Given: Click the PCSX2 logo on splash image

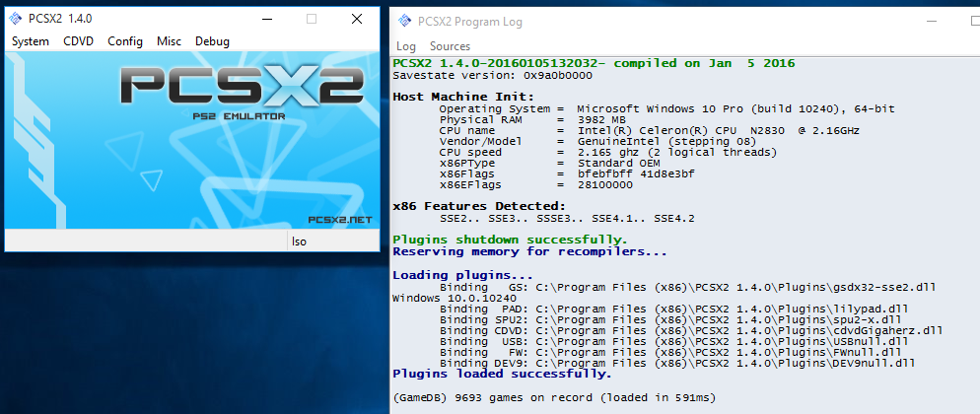Looking at the screenshot, I should coord(243,85).
